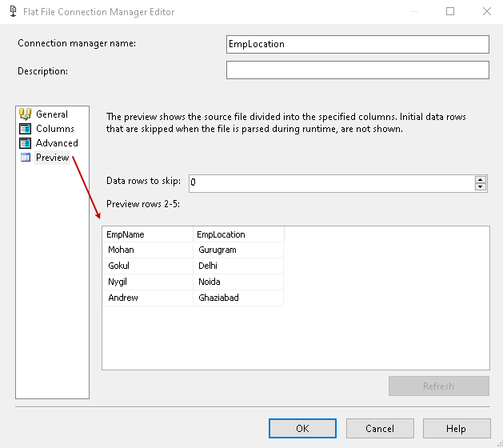The height and width of the screenshot is (448, 503).
Task: Maximize the editor window
Action: click(x=450, y=12)
